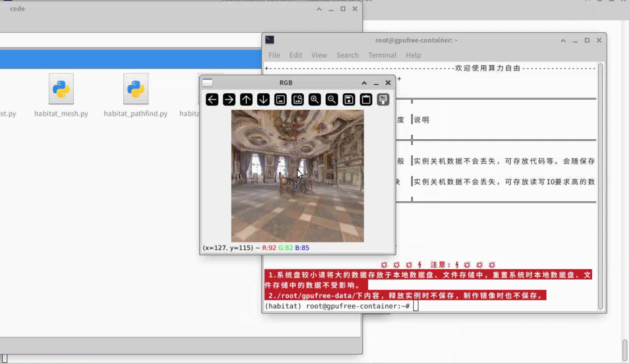Close the RGB image window
The height and width of the screenshot is (364, 630).
388,83
